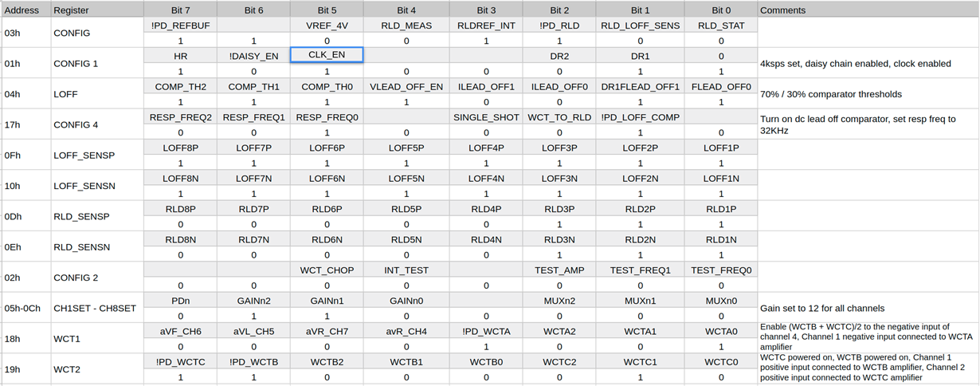Select the RLD_STAT bit cell
This screenshot has width=980, height=386.
click(x=720, y=26)
